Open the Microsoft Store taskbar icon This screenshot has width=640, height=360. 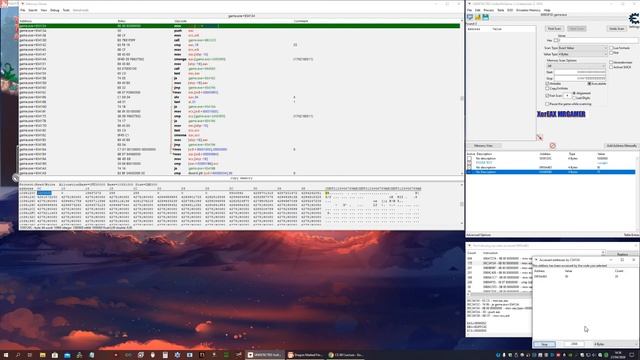pyautogui.click(x=55, y=355)
